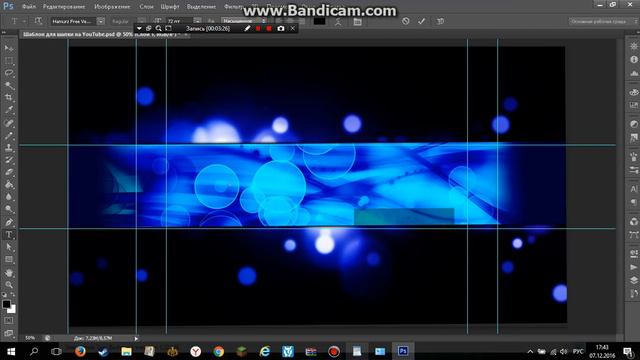Image resolution: width=640 pixels, height=360 pixels.
Task: Toggle Quick Mask mode
Action: point(9,321)
